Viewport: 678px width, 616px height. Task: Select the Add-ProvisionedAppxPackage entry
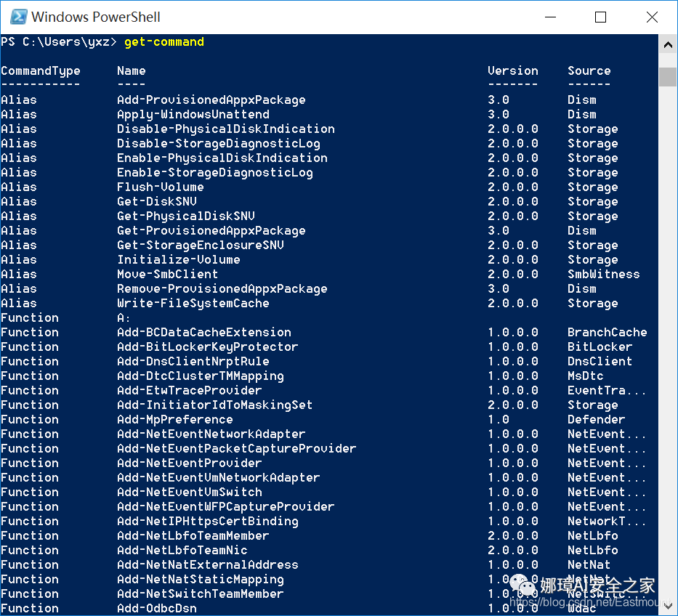coord(211,100)
